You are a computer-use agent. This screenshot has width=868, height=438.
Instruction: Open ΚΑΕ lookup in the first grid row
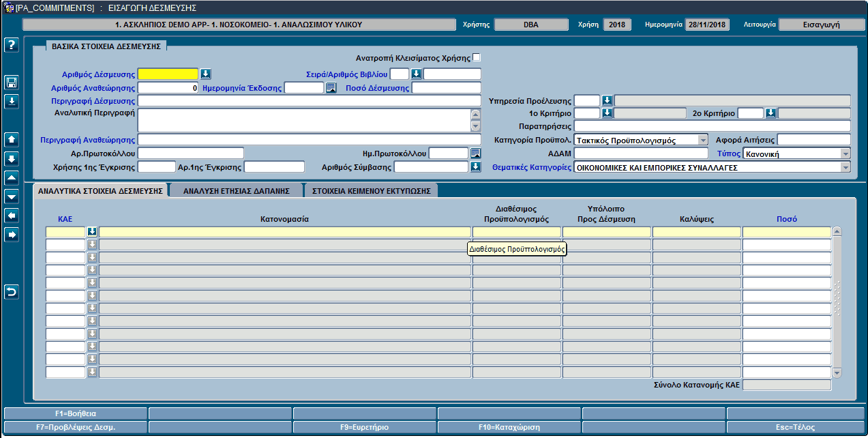[92, 232]
